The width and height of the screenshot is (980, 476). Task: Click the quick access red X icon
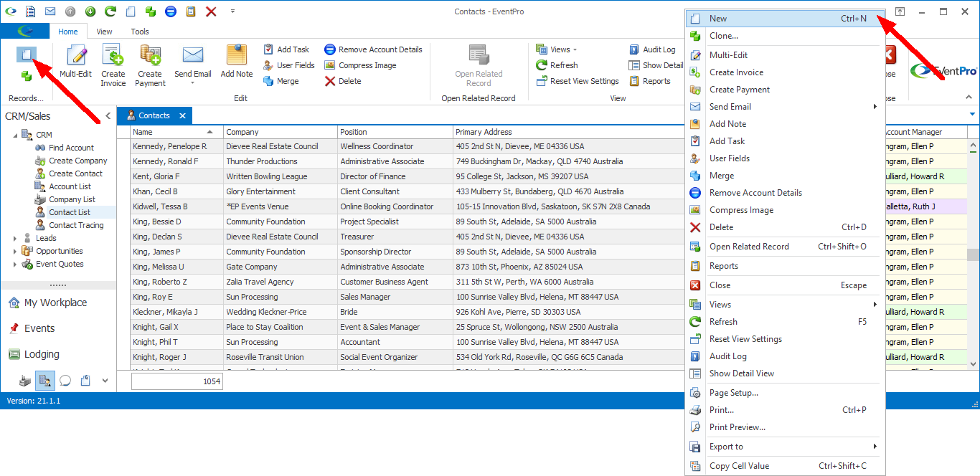tap(211, 11)
